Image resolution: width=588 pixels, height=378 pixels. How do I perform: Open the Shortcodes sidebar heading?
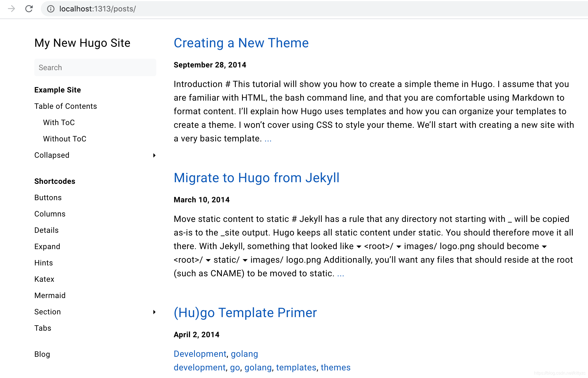55,181
